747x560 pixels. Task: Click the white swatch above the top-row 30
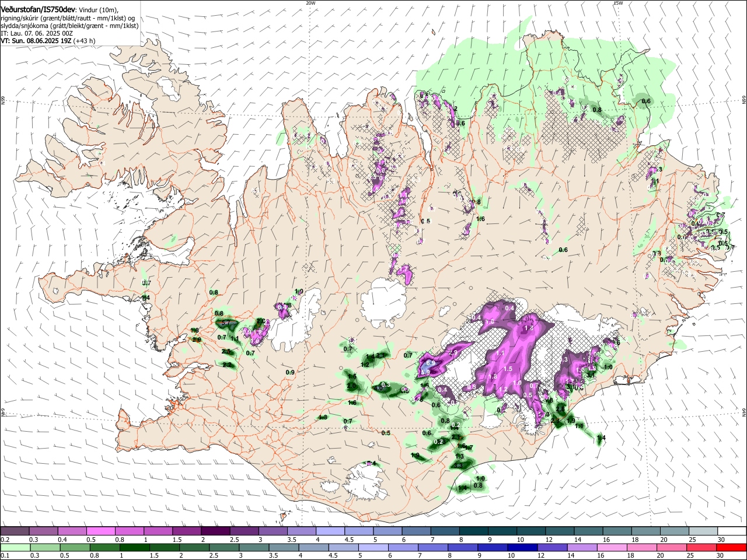click(732, 531)
